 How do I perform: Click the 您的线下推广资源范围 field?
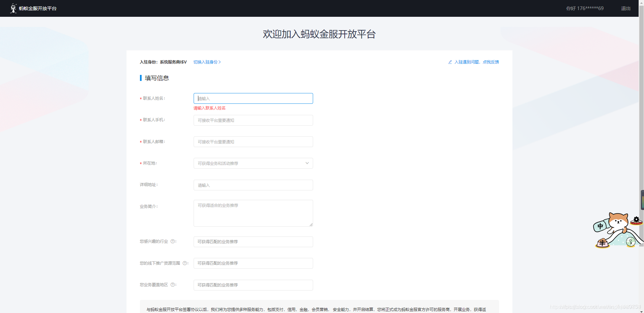click(x=253, y=263)
